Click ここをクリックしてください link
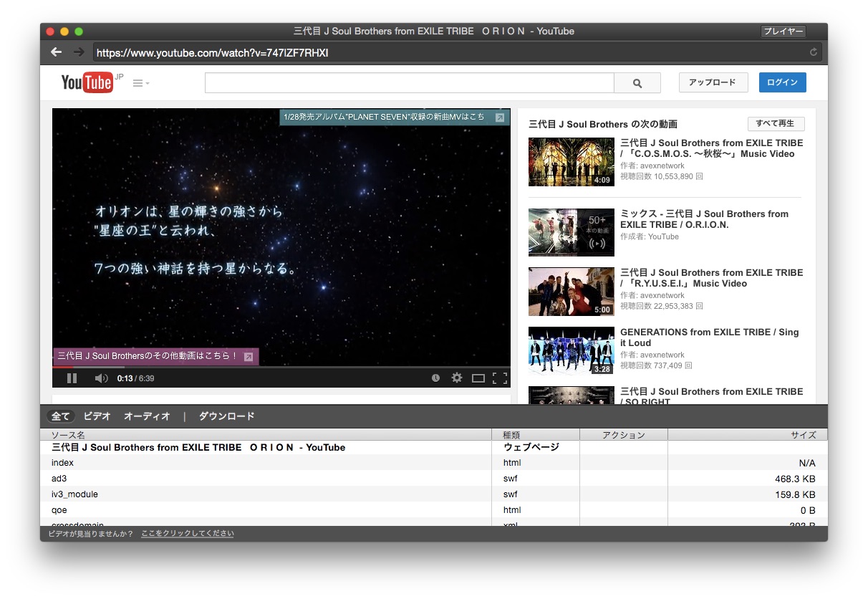Image resolution: width=868 pixels, height=599 pixels. (x=188, y=534)
